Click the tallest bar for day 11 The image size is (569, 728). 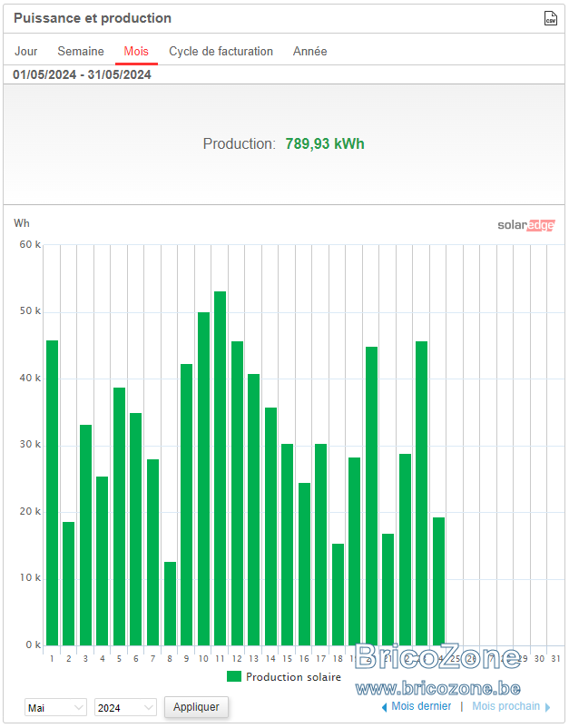(220, 468)
